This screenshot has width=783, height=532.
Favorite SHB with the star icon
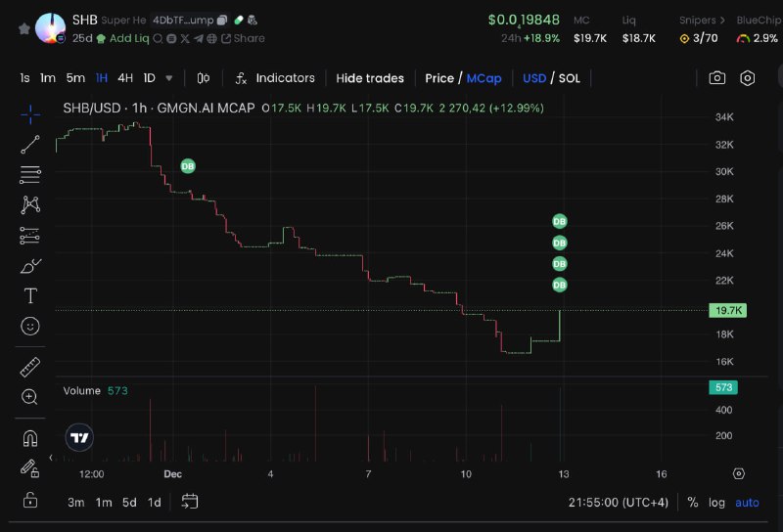[x=23, y=28]
